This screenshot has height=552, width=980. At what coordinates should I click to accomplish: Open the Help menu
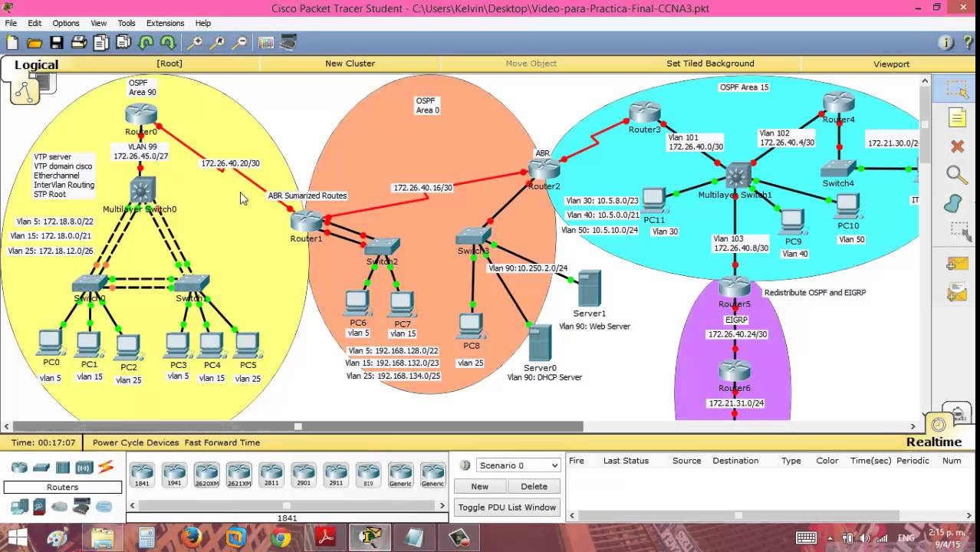pyautogui.click(x=203, y=23)
